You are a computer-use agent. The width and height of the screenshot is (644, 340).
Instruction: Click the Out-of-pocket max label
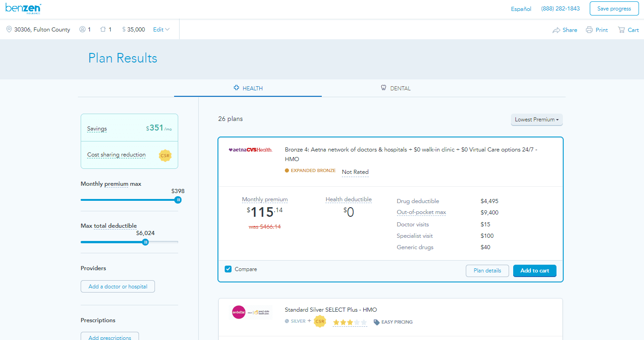(422, 212)
